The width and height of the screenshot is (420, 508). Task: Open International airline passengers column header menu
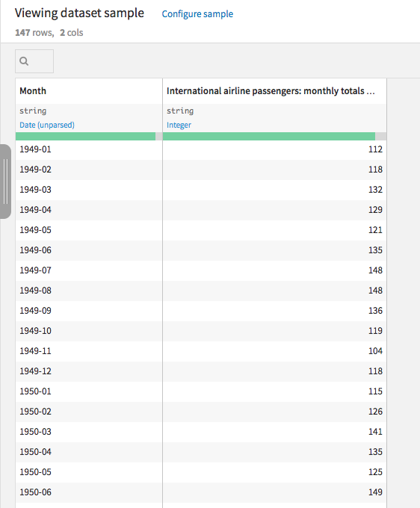coord(271,90)
